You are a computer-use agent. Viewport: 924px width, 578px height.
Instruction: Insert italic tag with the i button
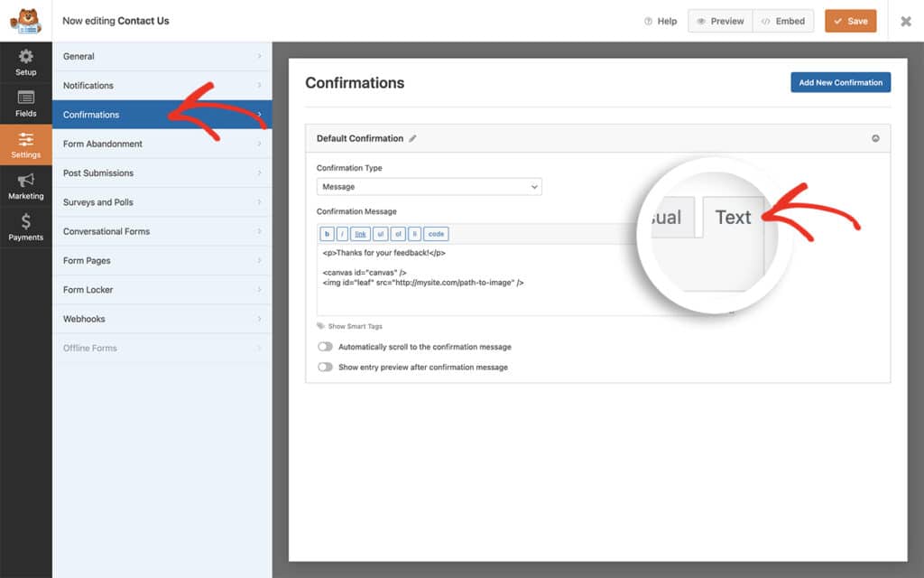[342, 234]
